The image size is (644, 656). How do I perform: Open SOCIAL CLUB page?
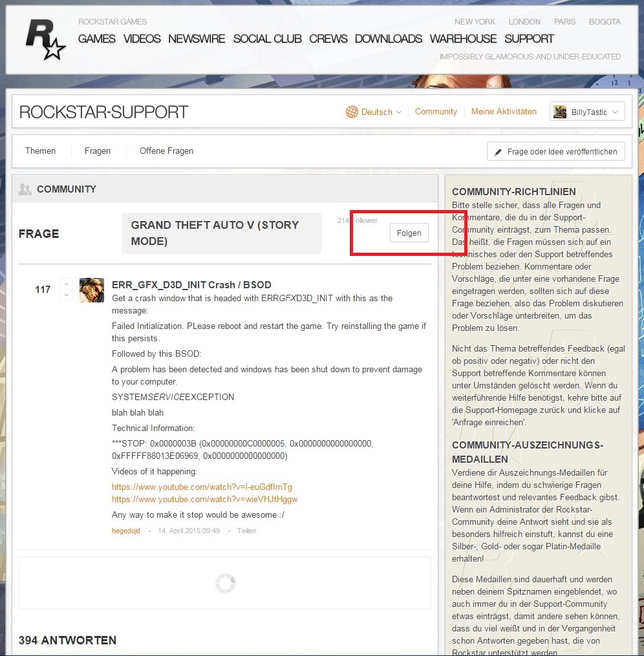click(x=268, y=39)
